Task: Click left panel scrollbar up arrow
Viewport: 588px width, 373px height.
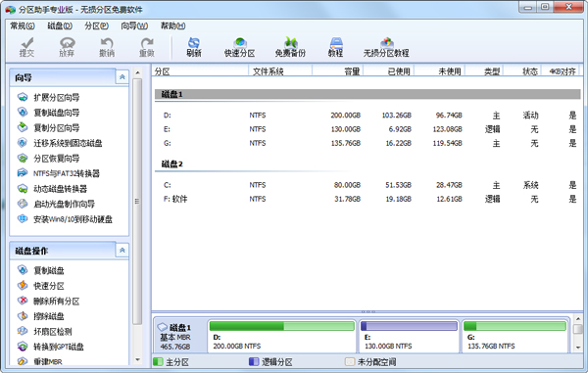Action: point(137,72)
